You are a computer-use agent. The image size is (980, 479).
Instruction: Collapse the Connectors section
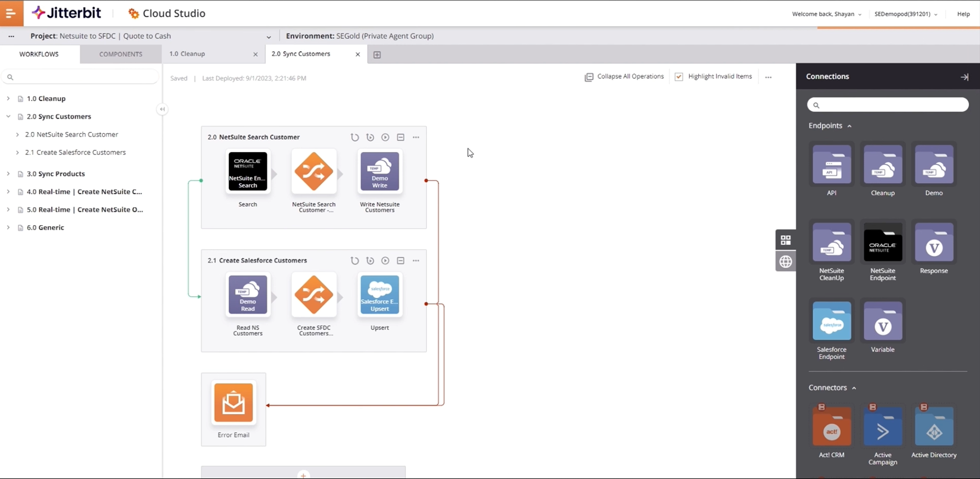[832, 387]
